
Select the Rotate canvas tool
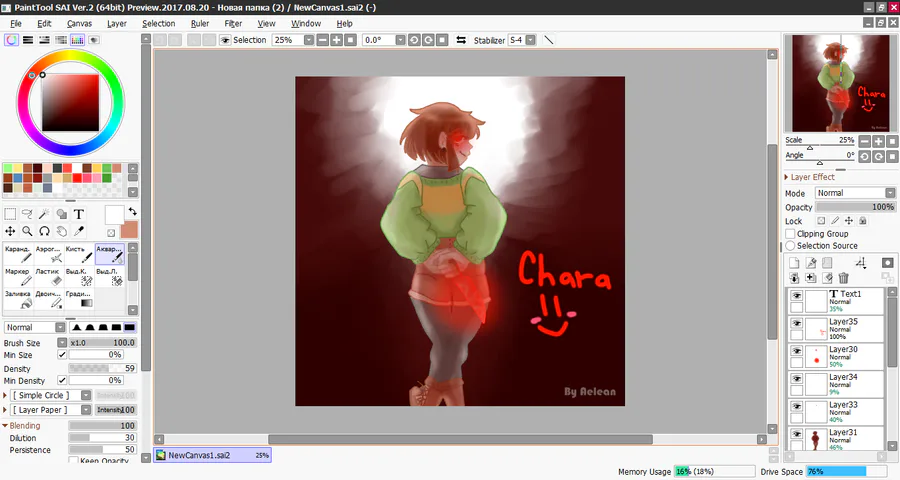[44, 231]
